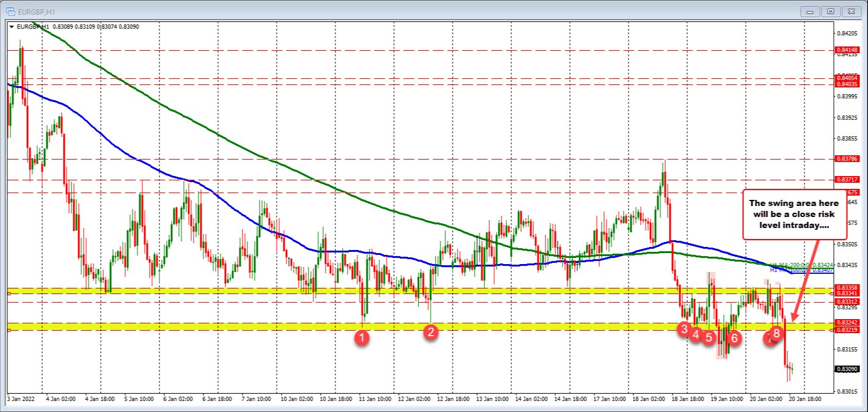Maximize the EURGBP,H1 chart window
The height and width of the screenshot is (412, 868).
tap(831, 11)
